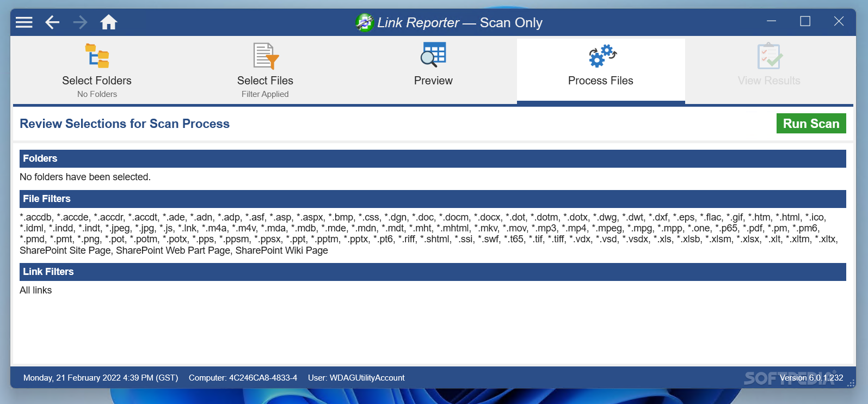Viewport: 868px width, 404px height.
Task: Open the View Results tab
Action: (x=769, y=70)
